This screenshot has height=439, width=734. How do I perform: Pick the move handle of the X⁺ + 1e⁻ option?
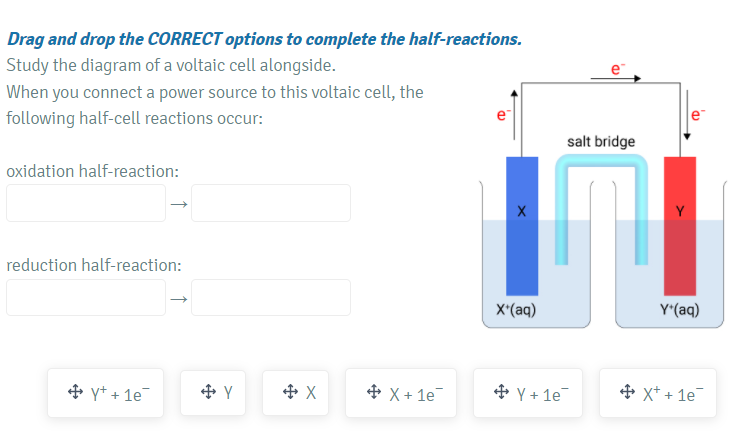point(627,393)
